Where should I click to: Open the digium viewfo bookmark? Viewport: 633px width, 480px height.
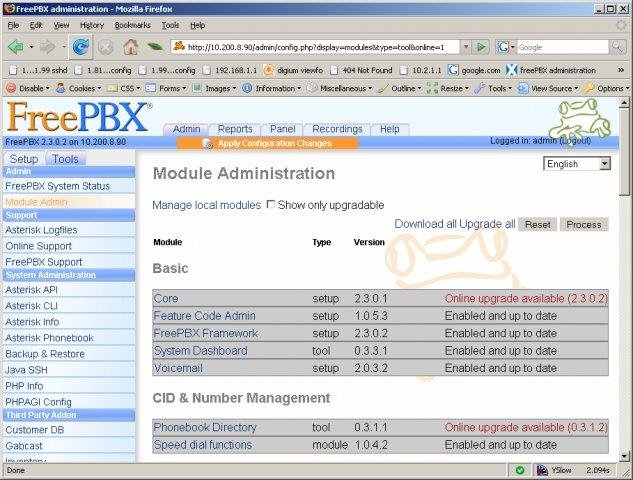coord(293,70)
